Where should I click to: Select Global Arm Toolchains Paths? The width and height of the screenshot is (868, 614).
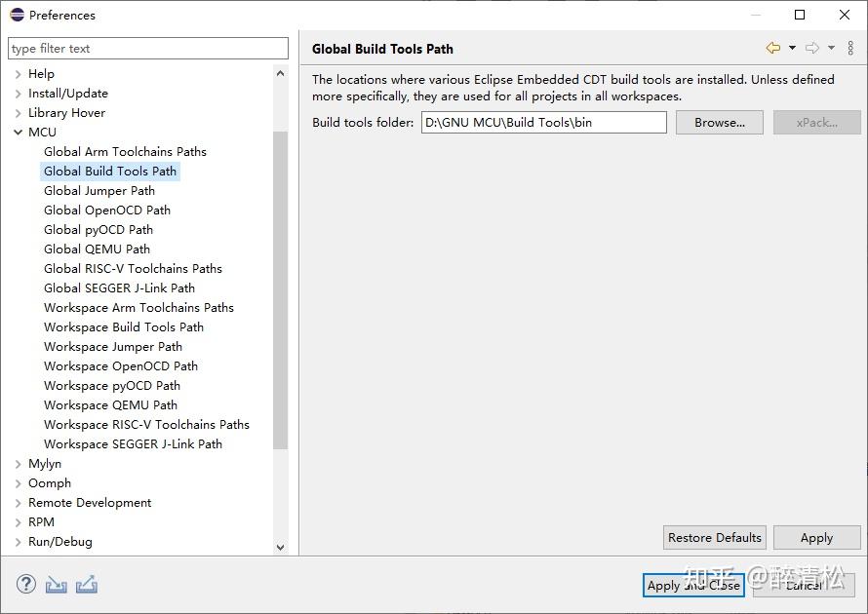coord(125,152)
